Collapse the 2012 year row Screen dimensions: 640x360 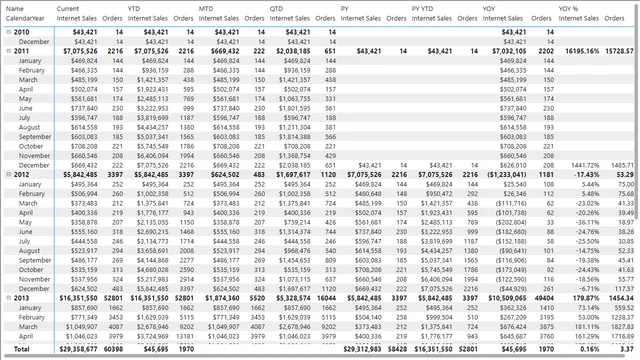(9, 174)
